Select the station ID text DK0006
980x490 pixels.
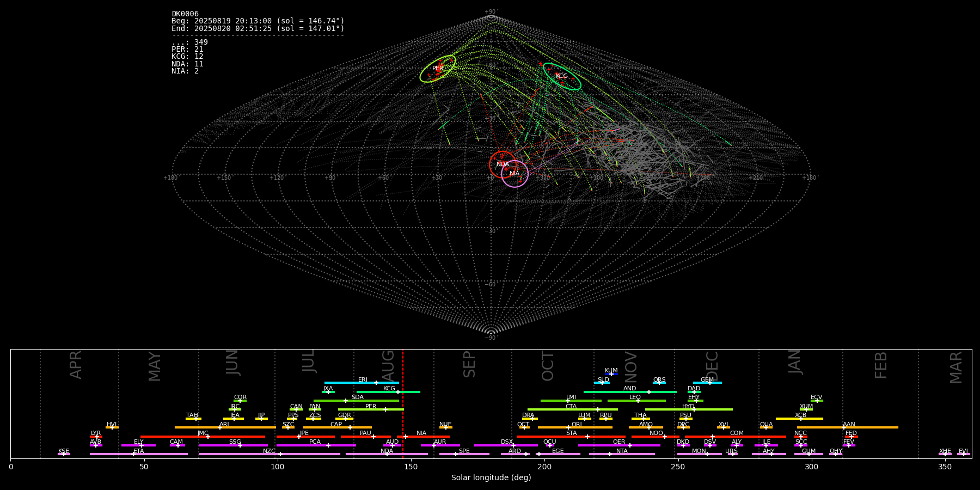coord(185,14)
